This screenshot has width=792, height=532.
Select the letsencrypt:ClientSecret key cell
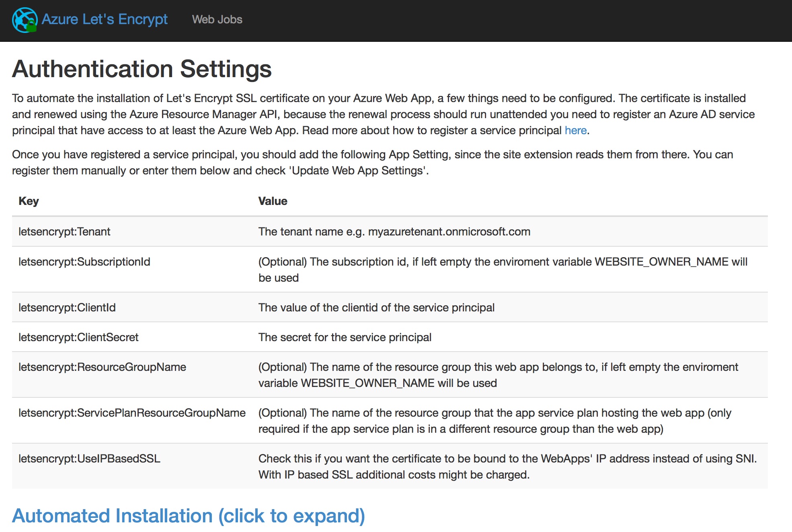click(78, 338)
